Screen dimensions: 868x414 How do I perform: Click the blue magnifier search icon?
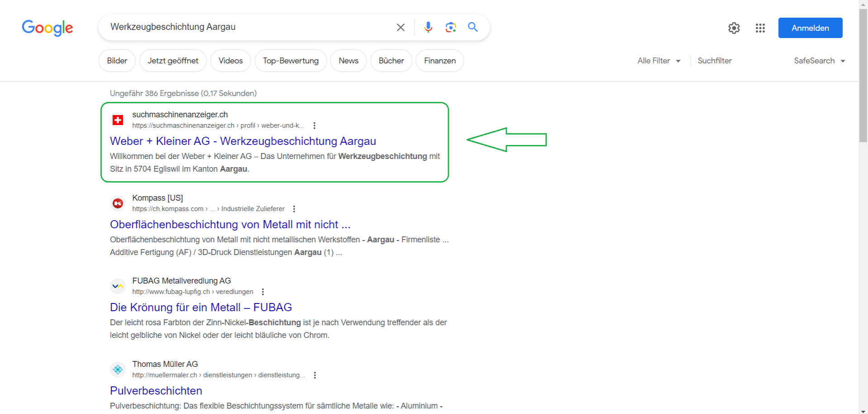point(473,27)
